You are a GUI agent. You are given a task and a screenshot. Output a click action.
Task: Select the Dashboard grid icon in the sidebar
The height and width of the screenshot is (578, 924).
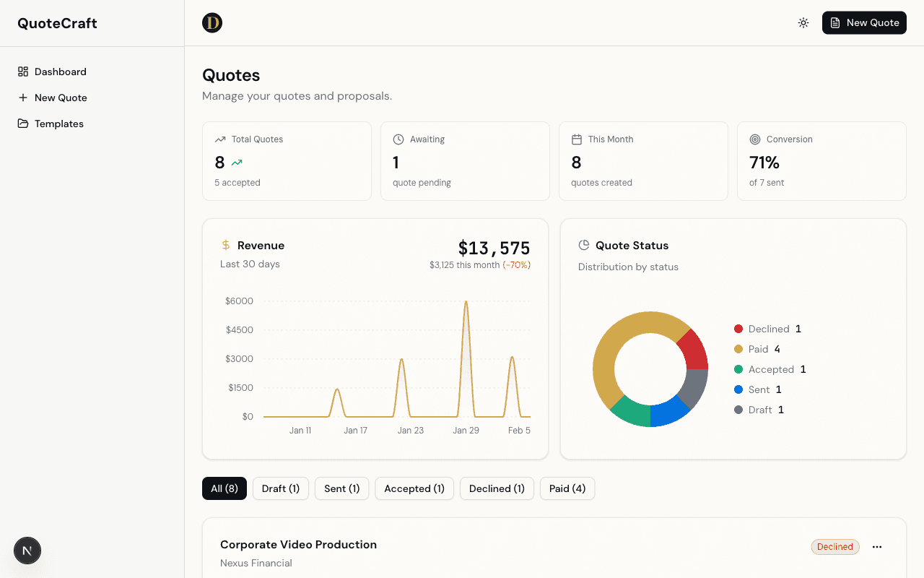[24, 71]
